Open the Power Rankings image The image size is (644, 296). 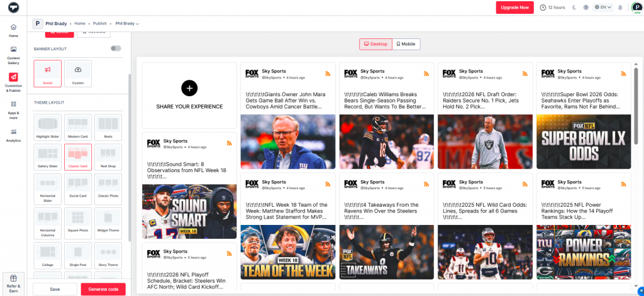(584, 252)
